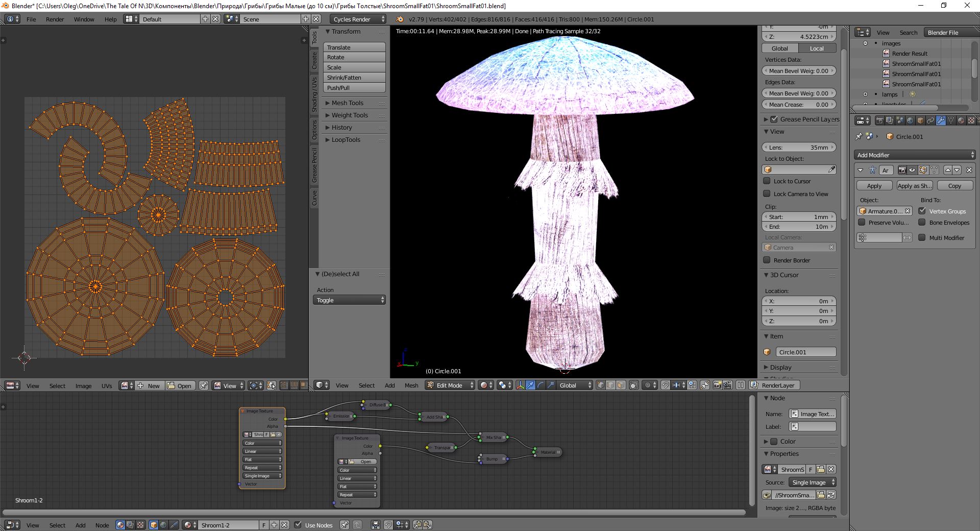Toggle the snap magnet in 3D header
This screenshot has width=980, height=531.
pyautogui.click(x=665, y=385)
